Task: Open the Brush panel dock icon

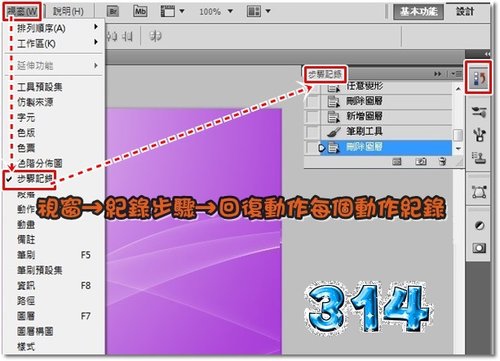Action: click(x=479, y=134)
